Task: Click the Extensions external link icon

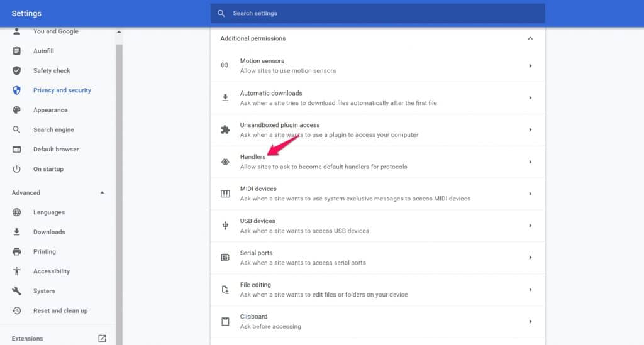Action: [x=102, y=338]
